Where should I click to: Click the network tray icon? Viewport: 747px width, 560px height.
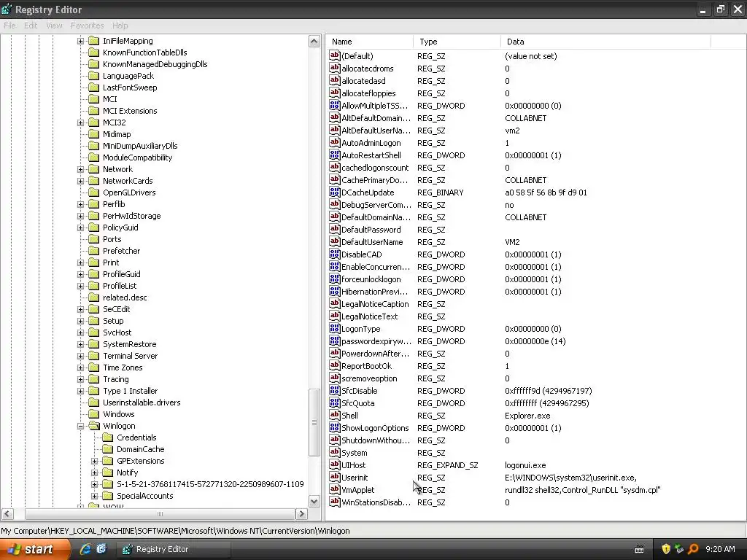[x=679, y=549]
